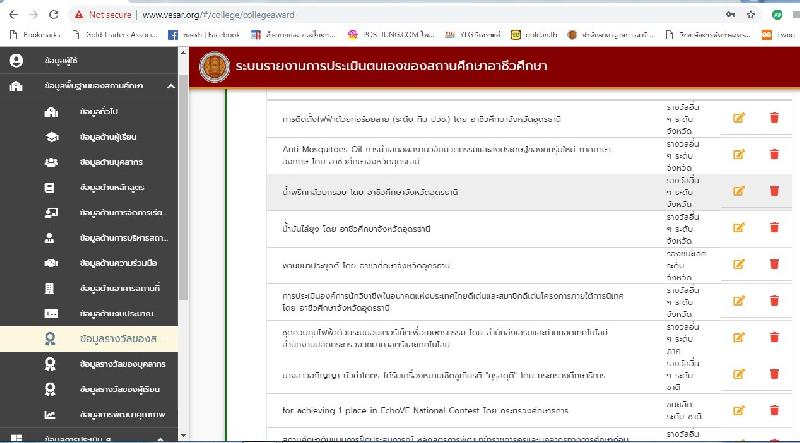
Task: Delete the first row mentioning ปวช.
Action: (774, 117)
